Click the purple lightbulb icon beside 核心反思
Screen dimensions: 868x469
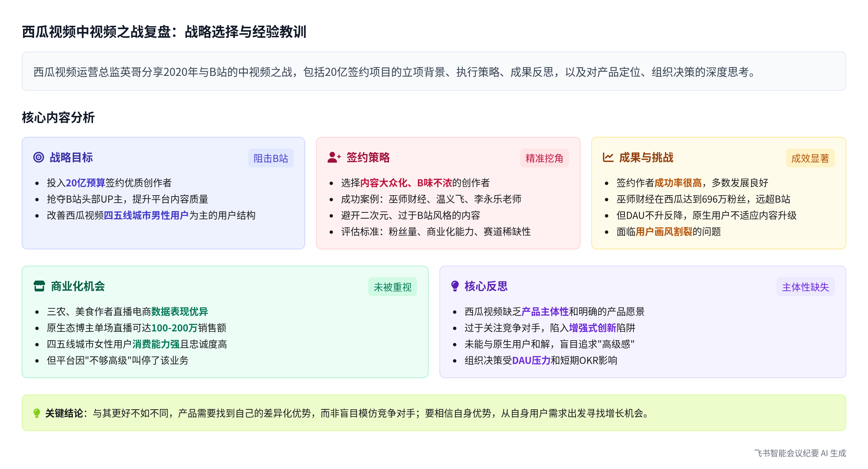click(455, 286)
